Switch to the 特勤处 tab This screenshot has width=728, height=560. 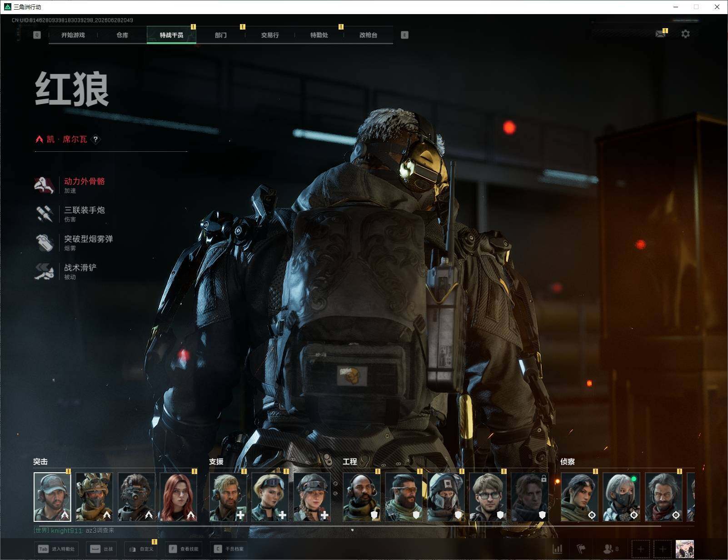[319, 35]
